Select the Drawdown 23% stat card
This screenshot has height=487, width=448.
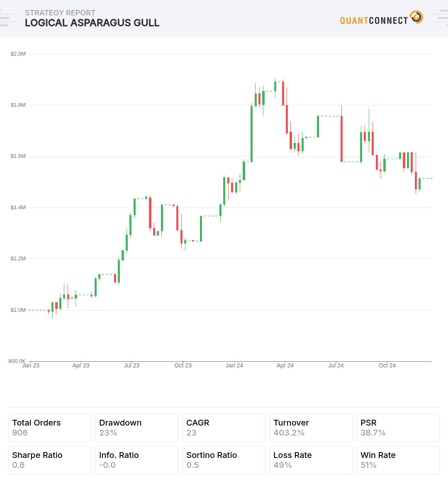[137, 428]
